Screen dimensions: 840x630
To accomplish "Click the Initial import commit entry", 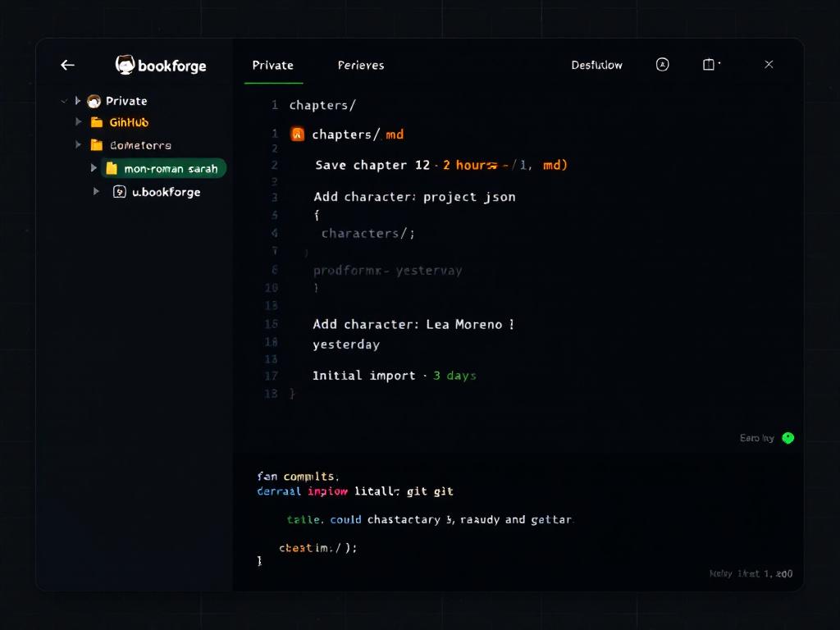I will click(363, 375).
